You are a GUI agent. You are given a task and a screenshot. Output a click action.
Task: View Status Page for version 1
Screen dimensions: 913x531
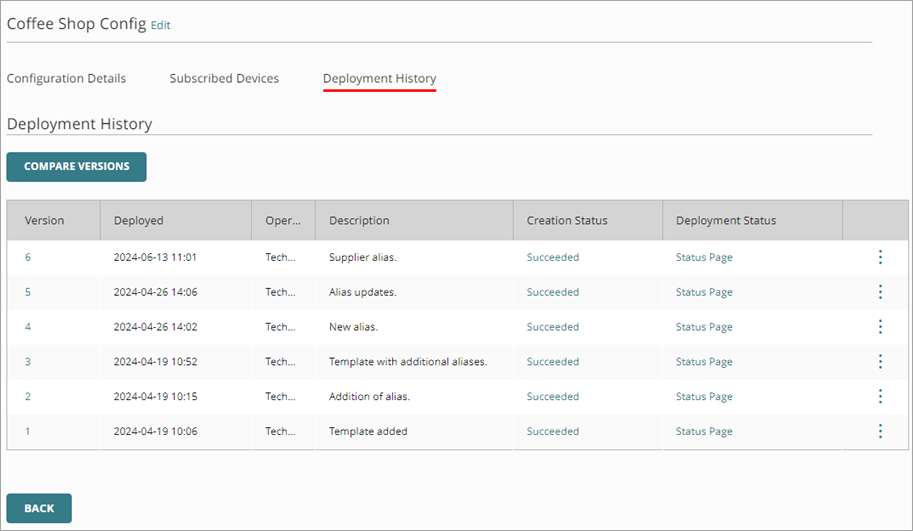tap(704, 432)
